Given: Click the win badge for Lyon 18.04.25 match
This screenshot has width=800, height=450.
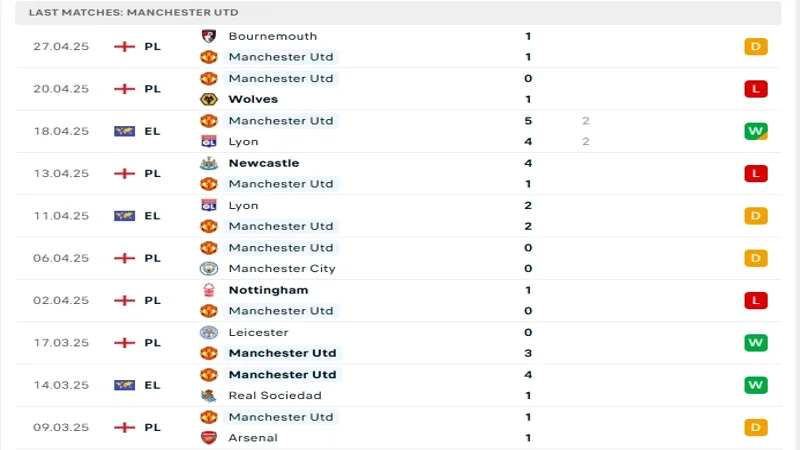Looking at the screenshot, I should tap(755, 131).
